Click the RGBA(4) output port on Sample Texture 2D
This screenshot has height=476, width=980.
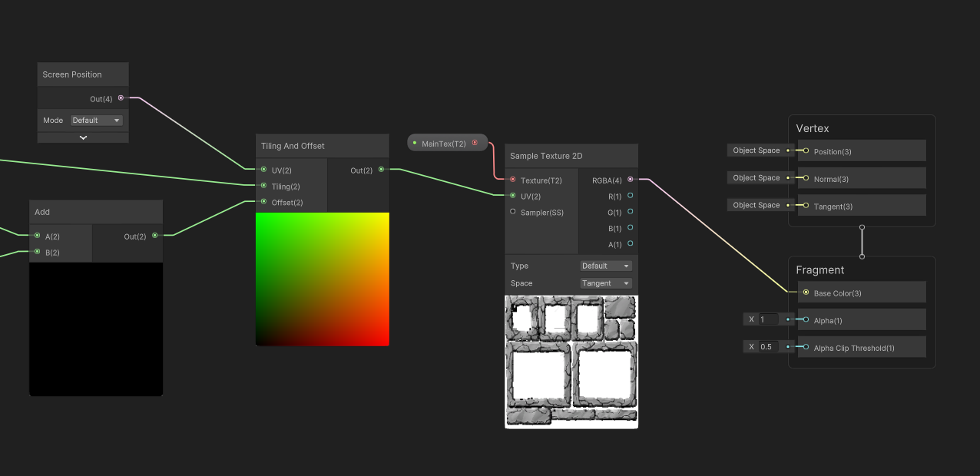630,180
